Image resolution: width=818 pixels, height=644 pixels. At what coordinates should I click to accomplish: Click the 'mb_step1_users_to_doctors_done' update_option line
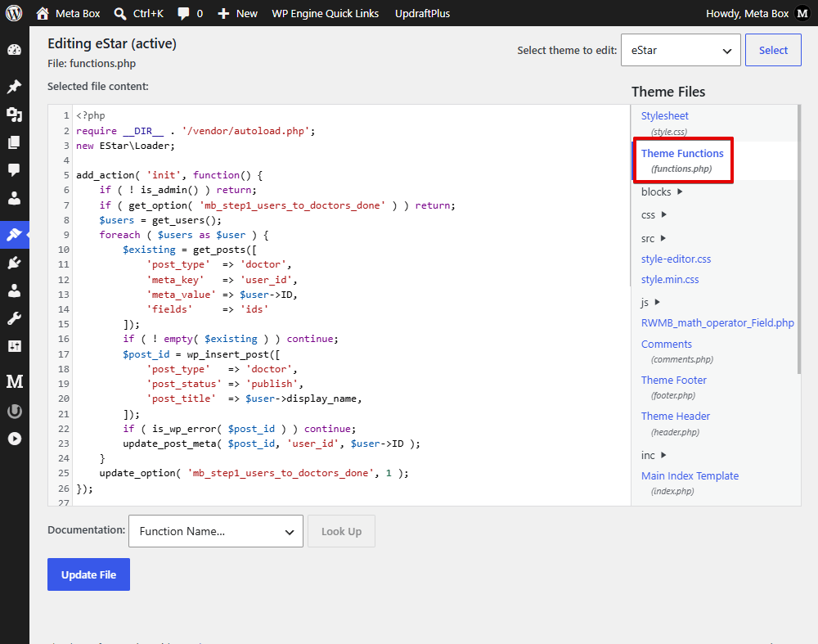coord(254,473)
